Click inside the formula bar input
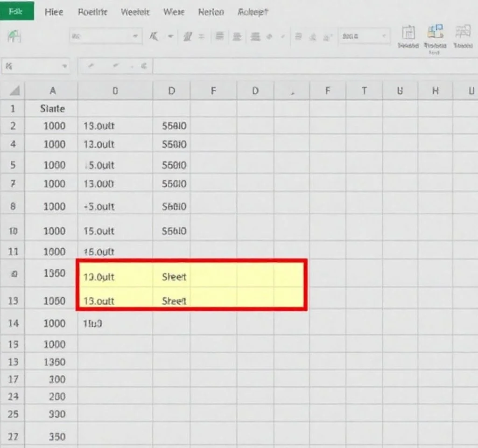 [x=308, y=66]
